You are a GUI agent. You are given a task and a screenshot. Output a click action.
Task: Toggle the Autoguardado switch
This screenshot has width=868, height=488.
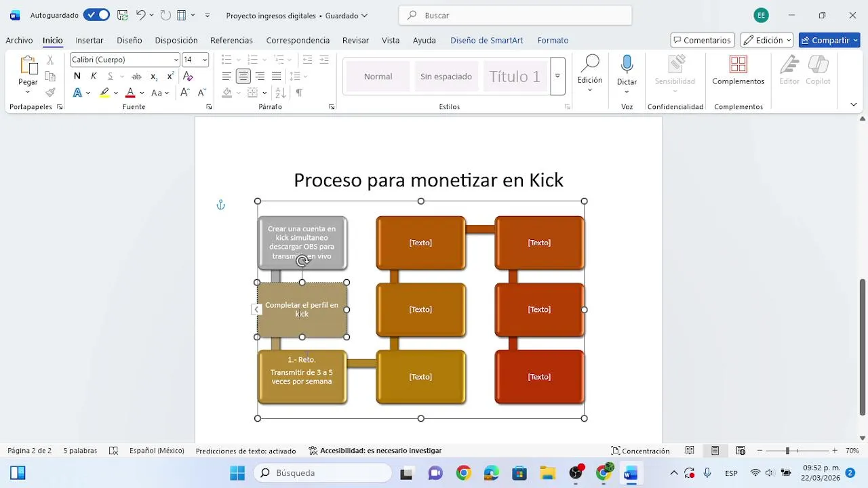tap(97, 15)
